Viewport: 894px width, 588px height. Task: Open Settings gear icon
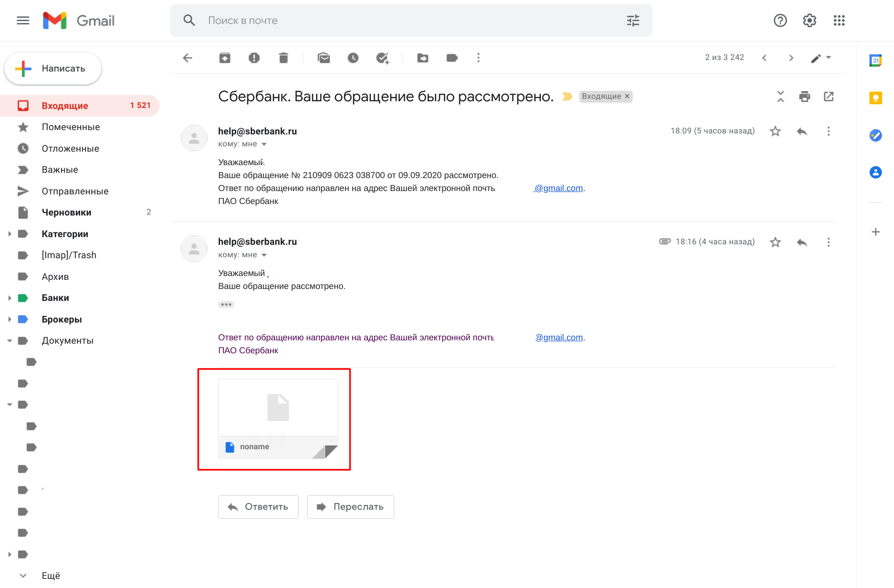tap(809, 20)
